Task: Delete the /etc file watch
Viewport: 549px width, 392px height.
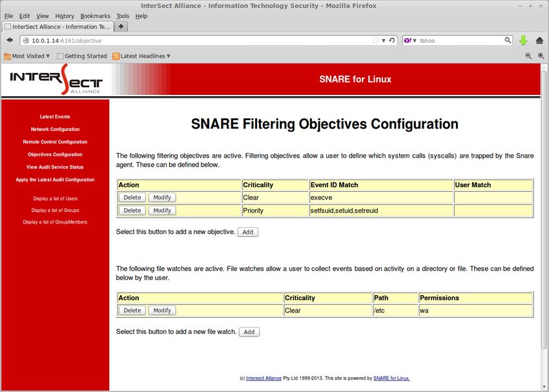Action: (x=132, y=311)
